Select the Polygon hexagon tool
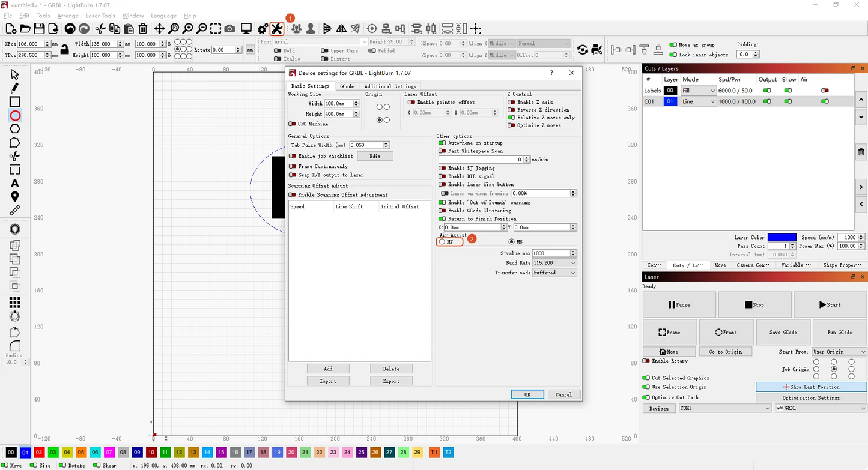 [15, 129]
